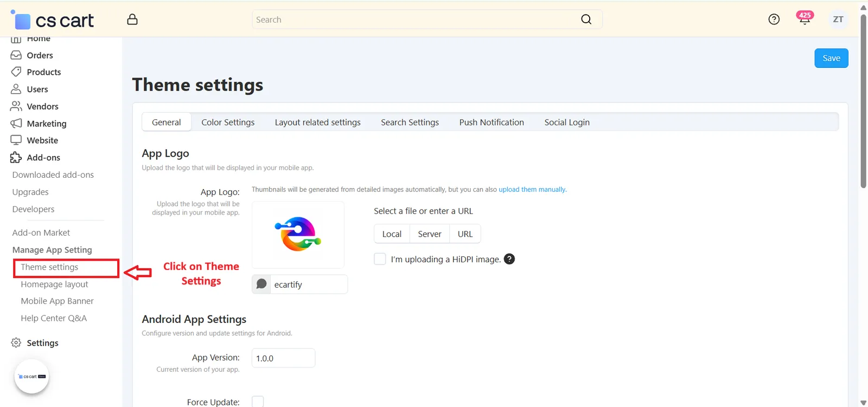Click the lock icon in header
This screenshot has height=407, width=868.
coord(132,20)
